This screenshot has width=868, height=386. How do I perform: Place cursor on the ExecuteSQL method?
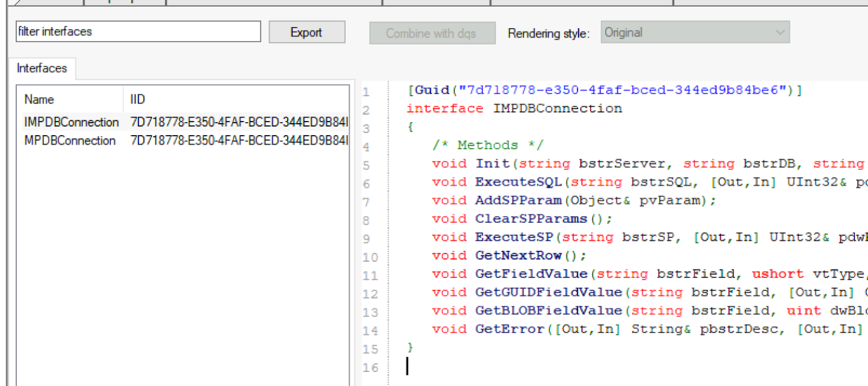pos(519,182)
